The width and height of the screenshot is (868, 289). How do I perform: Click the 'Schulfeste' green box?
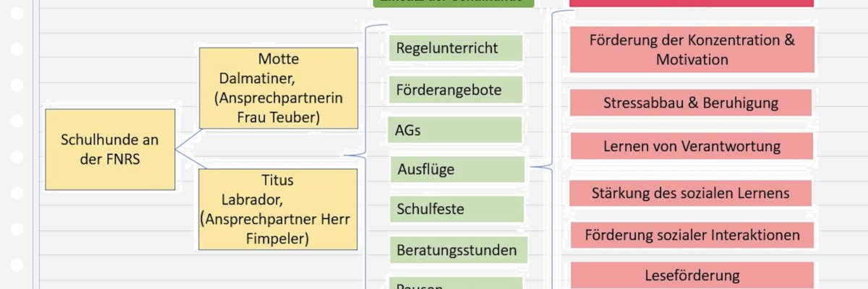tap(457, 210)
